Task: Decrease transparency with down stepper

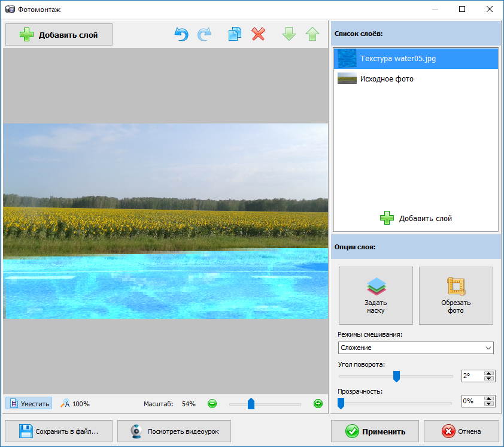Action: click(x=489, y=404)
